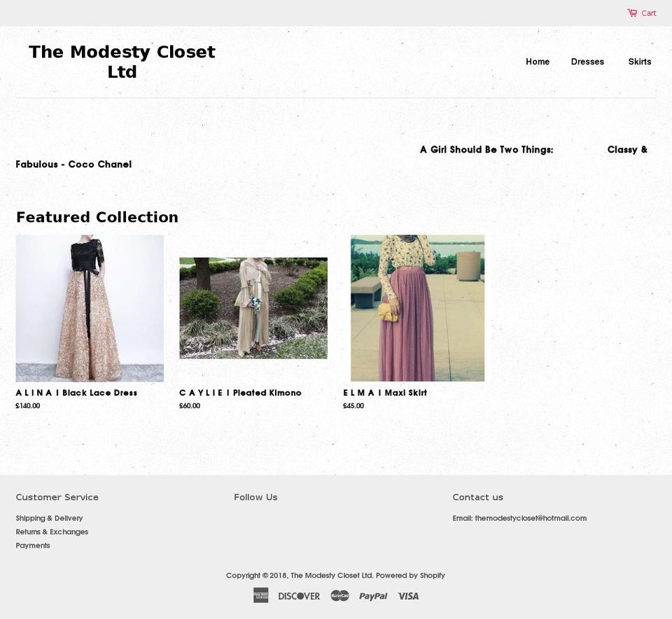This screenshot has height=619, width=672.
Task: Open the ALINA Black Lace Dress photo
Action: 90,308
